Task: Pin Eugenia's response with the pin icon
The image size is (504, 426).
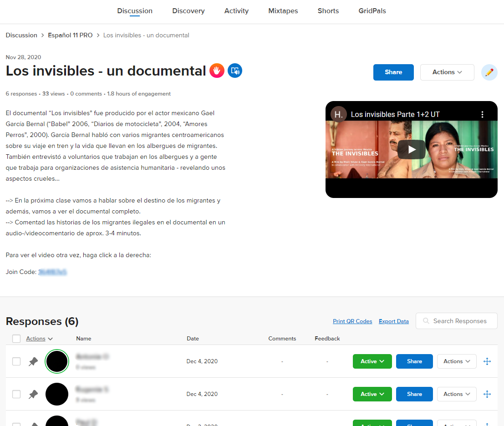Action: coord(33,394)
